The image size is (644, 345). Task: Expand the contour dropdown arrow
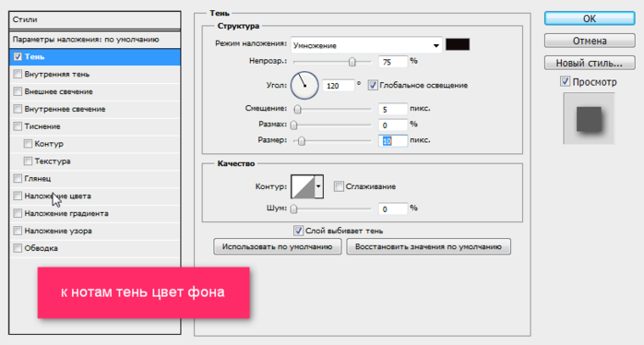(318, 186)
